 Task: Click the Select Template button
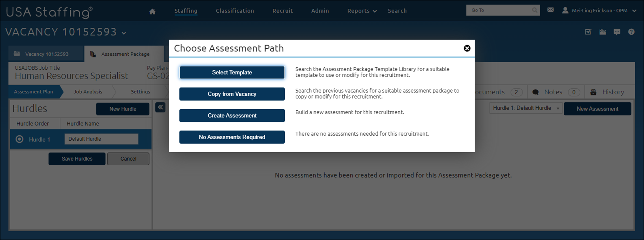click(x=232, y=72)
